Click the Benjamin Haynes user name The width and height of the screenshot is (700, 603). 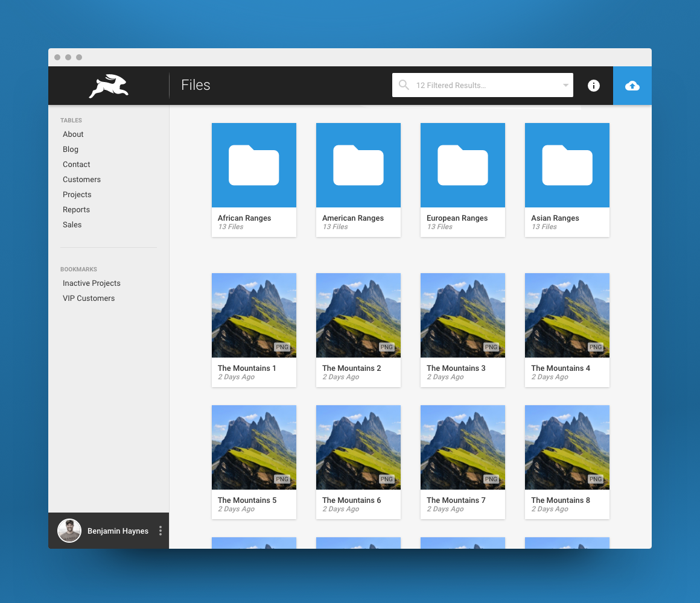118,531
